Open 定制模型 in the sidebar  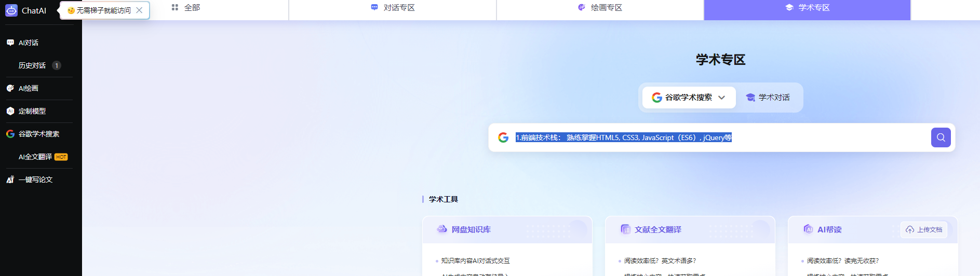32,111
